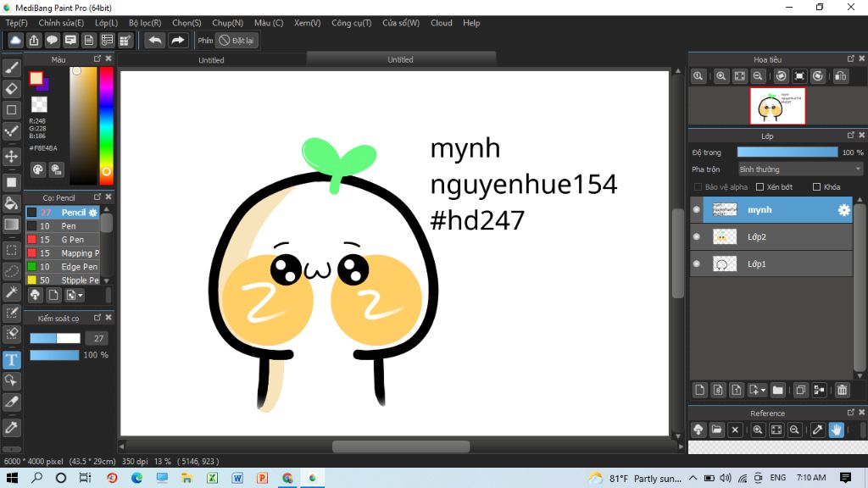Expand the add-layer dropdown arrow in Lớp panel
The height and width of the screenshot is (488, 868).
764,391
